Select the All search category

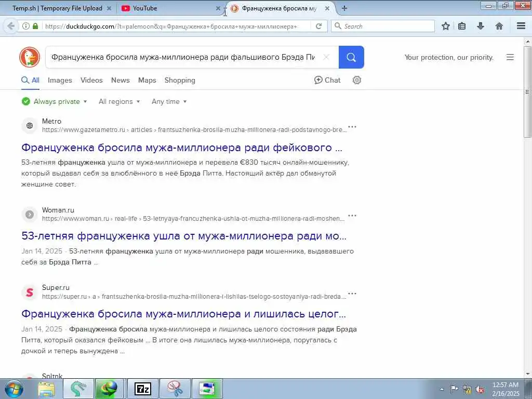pos(30,80)
